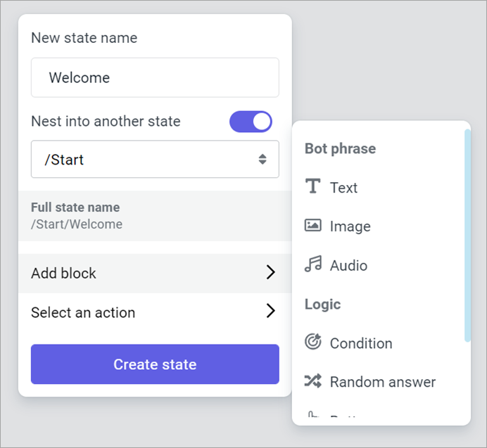Click the Audio music note icon
Screen dimensions: 487x448
[x=312, y=265]
